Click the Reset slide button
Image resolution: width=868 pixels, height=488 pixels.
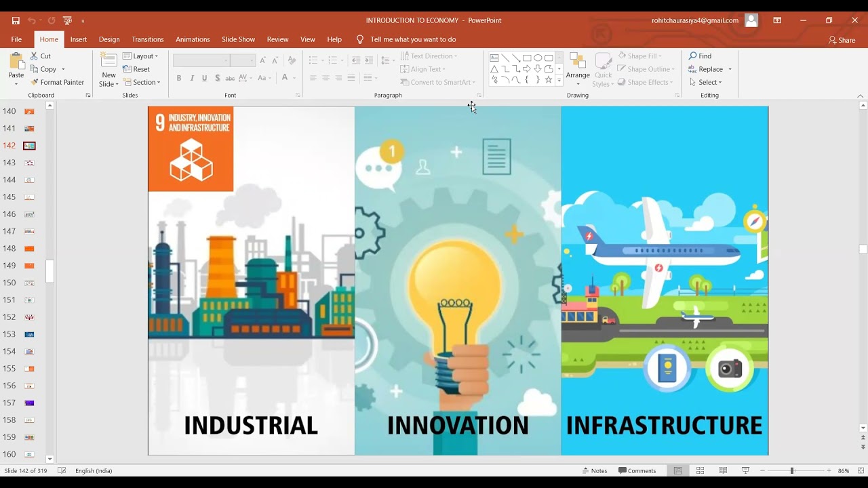(136, 69)
